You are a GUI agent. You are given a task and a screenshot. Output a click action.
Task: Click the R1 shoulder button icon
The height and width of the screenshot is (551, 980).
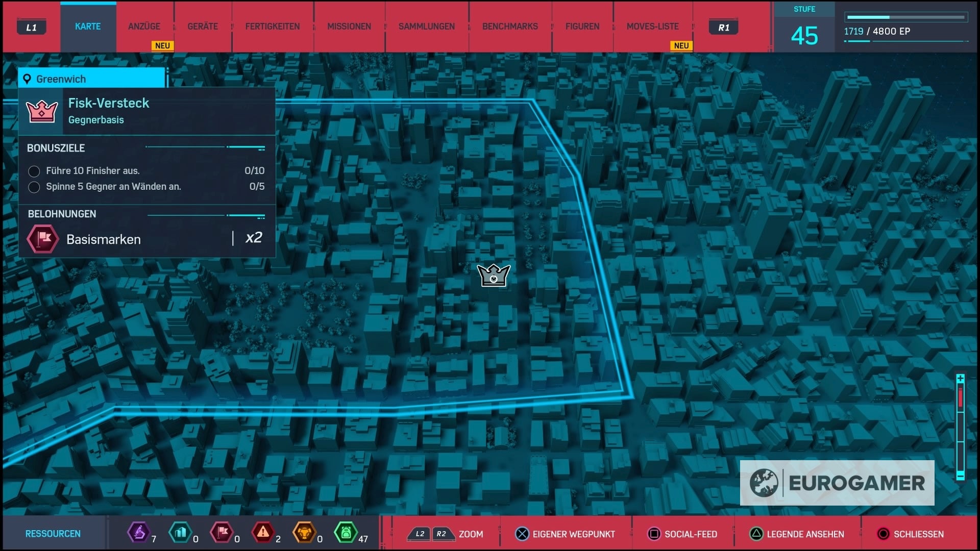(724, 28)
